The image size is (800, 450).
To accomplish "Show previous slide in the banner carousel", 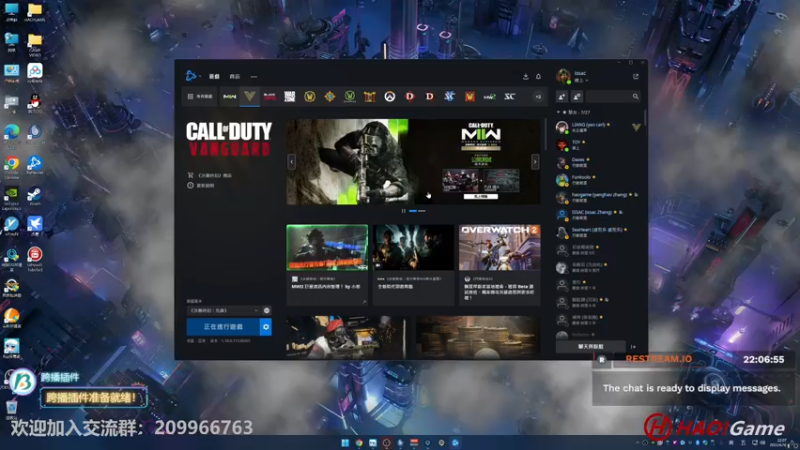I will tap(292, 162).
